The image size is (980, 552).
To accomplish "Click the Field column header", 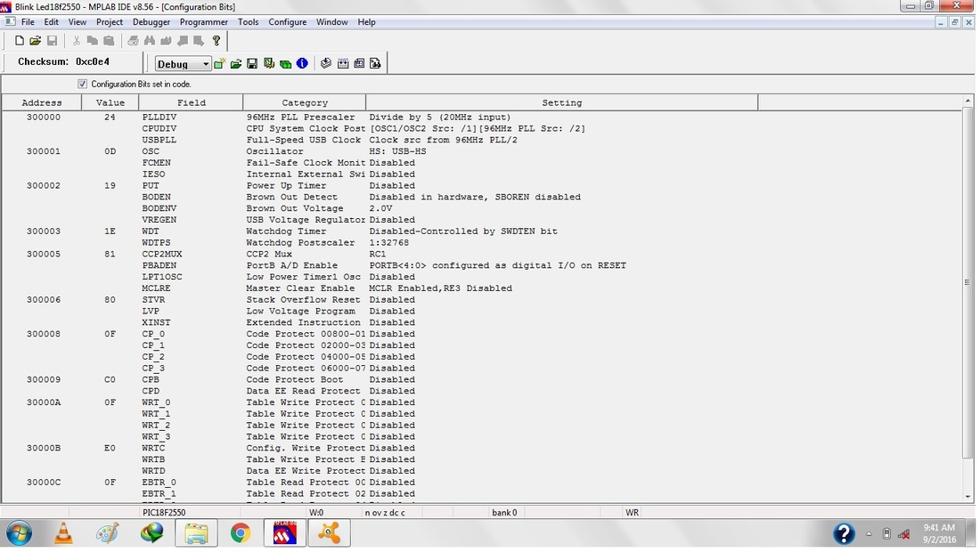I will pos(191,102).
